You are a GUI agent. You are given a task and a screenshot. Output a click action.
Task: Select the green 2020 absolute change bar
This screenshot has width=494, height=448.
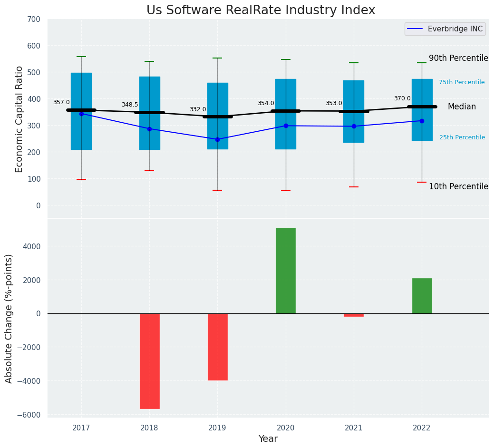click(285, 270)
